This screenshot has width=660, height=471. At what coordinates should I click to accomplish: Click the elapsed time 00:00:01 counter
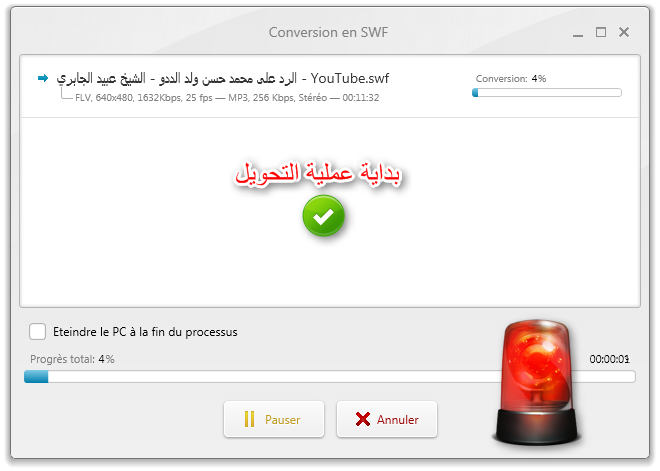(x=609, y=359)
